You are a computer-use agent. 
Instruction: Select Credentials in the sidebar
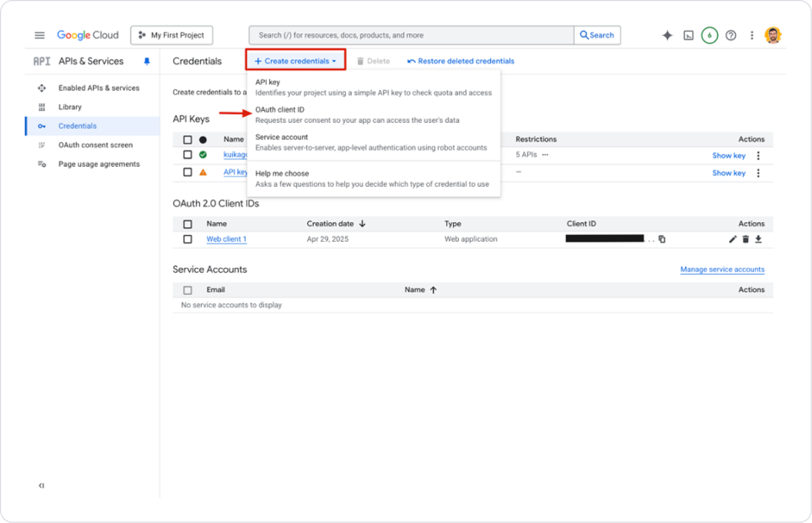click(x=93, y=126)
